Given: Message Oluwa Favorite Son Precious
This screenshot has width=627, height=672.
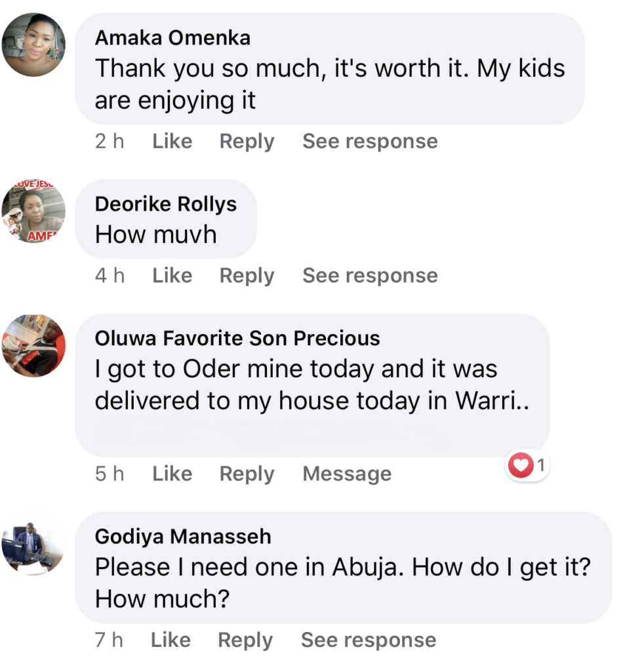Looking at the screenshot, I should 347,474.
